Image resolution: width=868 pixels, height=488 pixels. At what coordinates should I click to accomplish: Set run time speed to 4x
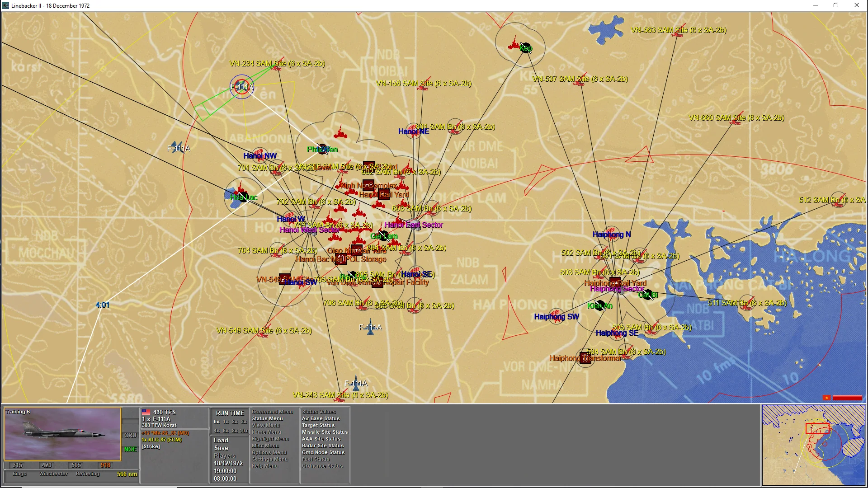pyautogui.click(x=217, y=431)
